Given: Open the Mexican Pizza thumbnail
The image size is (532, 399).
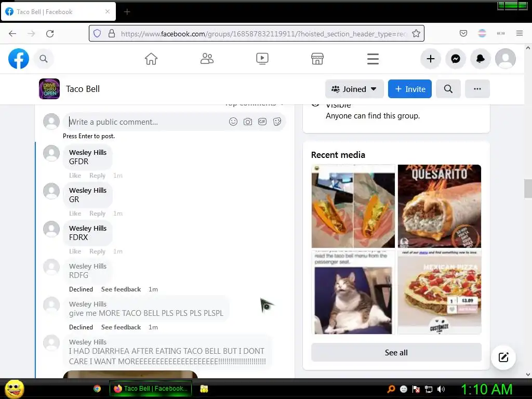Looking at the screenshot, I should point(440,292).
